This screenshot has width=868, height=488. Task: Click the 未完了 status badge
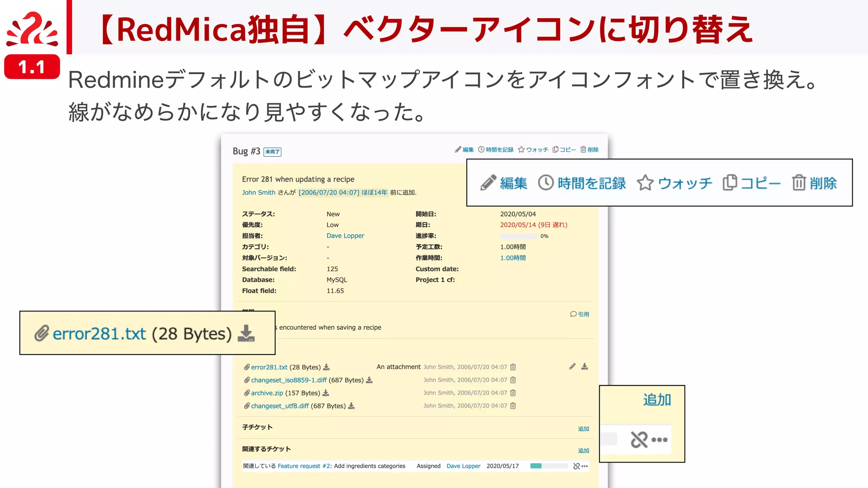273,152
